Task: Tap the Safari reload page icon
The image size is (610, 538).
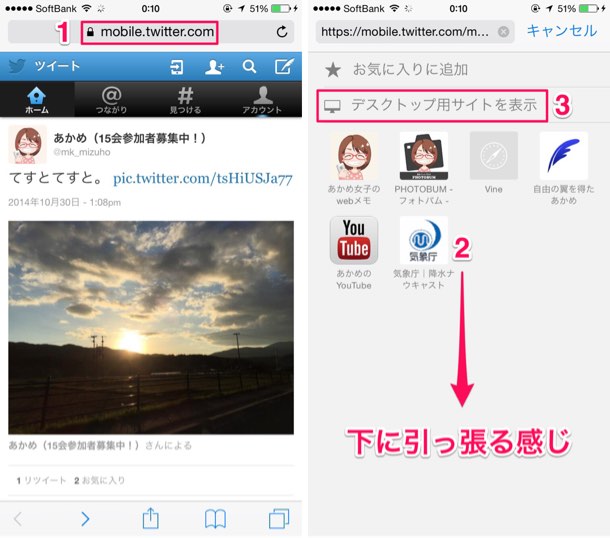Action: [282, 32]
